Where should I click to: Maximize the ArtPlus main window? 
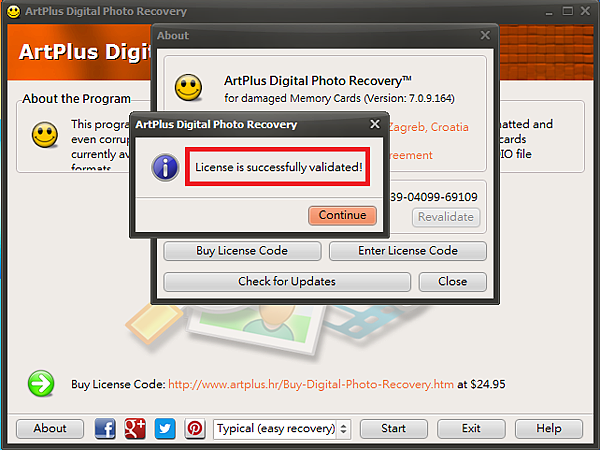pos(568,11)
